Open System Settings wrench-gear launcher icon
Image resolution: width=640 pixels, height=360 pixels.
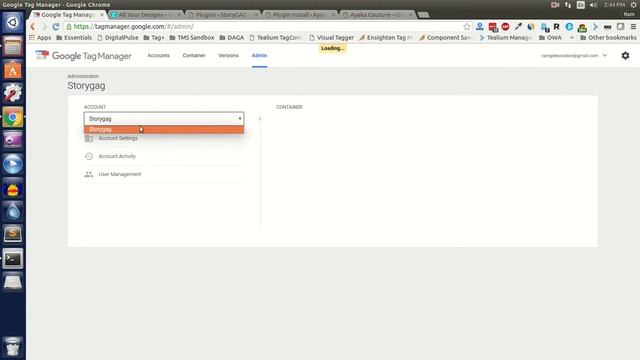pos(13,93)
